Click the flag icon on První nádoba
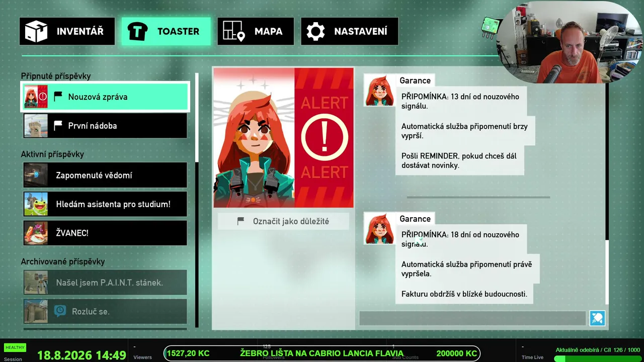 tap(58, 126)
